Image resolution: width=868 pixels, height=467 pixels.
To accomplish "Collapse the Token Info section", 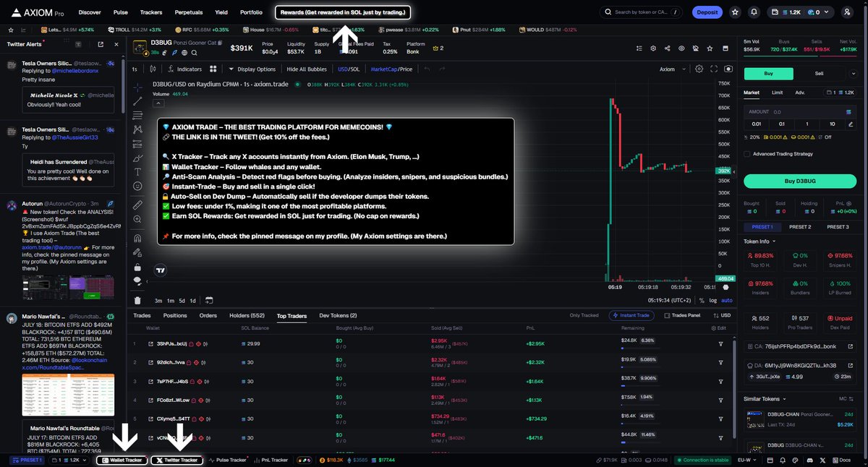I will click(760, 241).
